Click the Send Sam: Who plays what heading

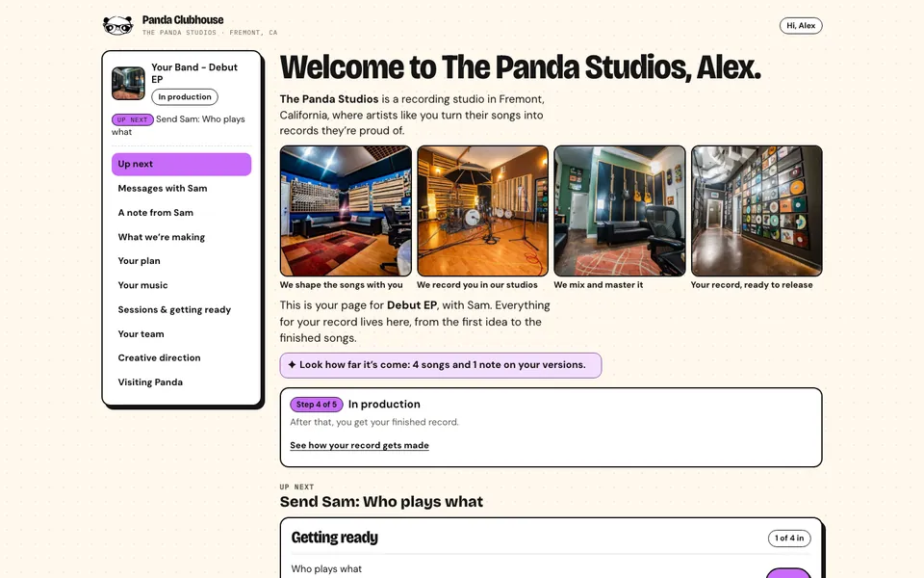381,502
